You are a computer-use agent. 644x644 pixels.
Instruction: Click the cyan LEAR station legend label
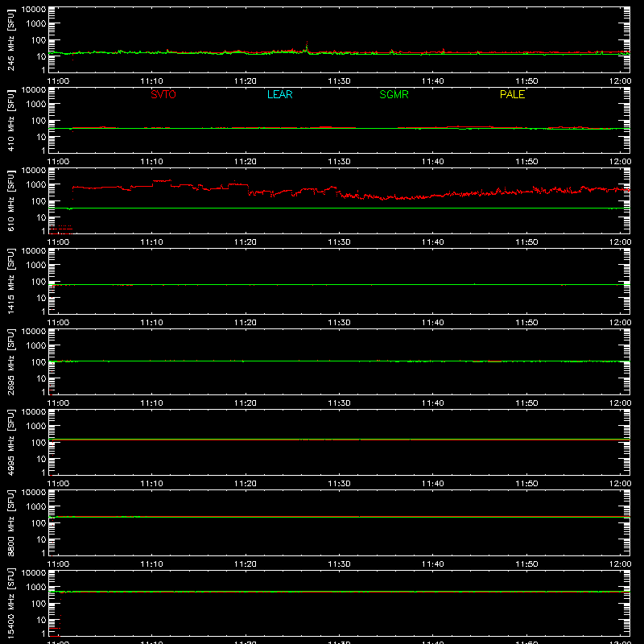click(279, 94)
